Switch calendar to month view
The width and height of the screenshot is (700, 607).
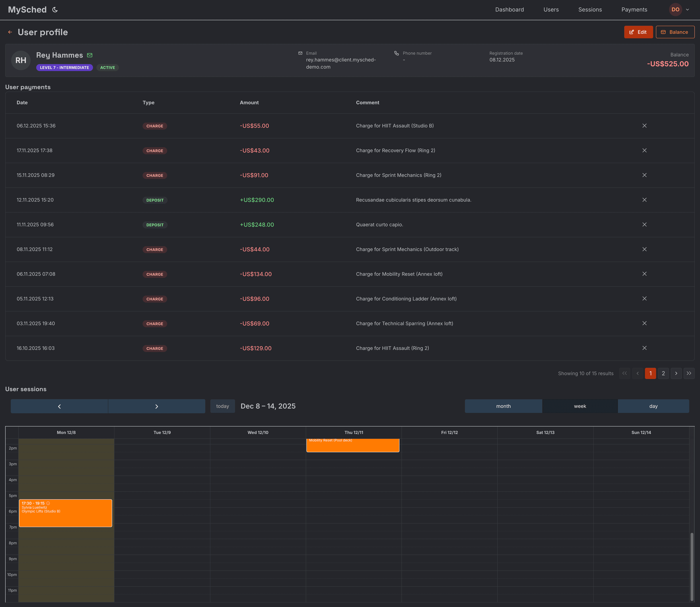[x=503, y=406]
